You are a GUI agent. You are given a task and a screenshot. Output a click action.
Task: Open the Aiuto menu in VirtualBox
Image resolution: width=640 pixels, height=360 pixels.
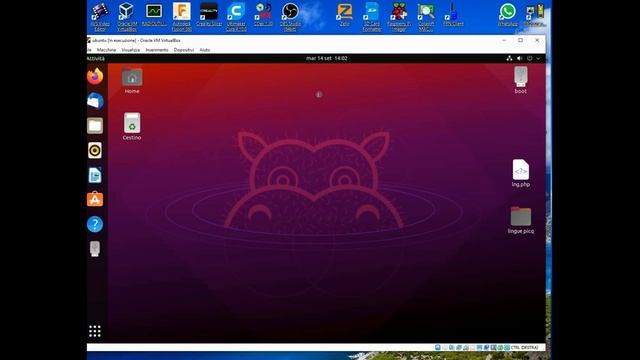[205, 50]
